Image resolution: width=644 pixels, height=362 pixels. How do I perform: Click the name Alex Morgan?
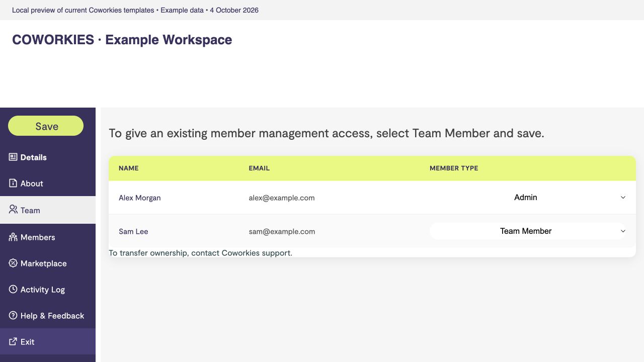click(x=140, y=198)
